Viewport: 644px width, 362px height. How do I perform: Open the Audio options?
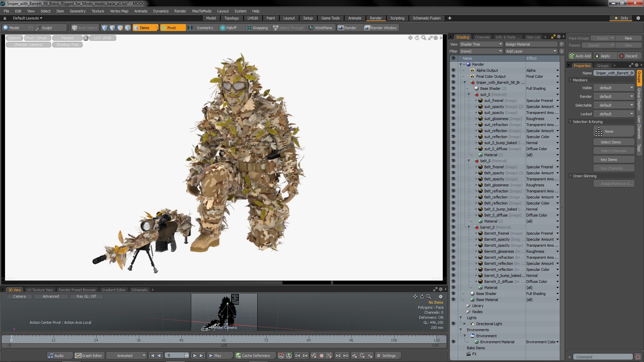click(59, 356)
